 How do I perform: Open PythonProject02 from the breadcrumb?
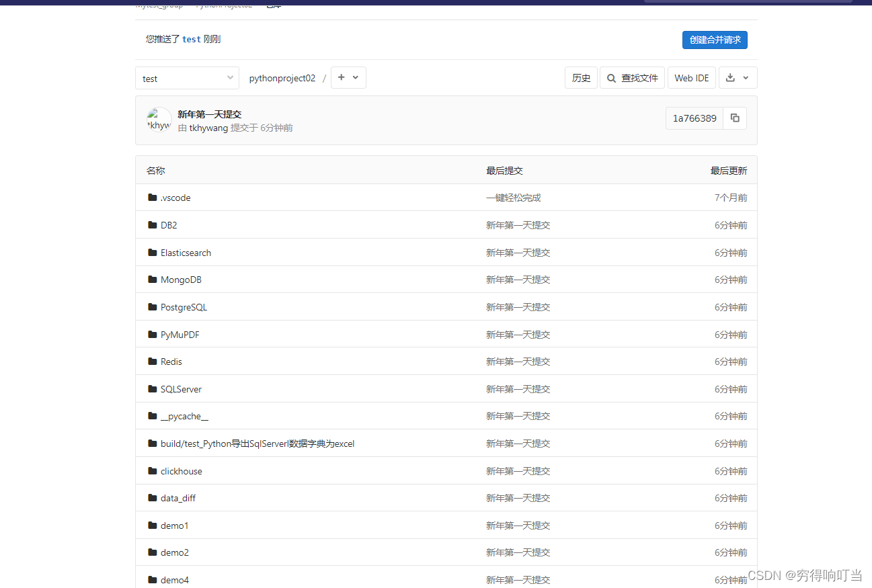coord(223,3)
